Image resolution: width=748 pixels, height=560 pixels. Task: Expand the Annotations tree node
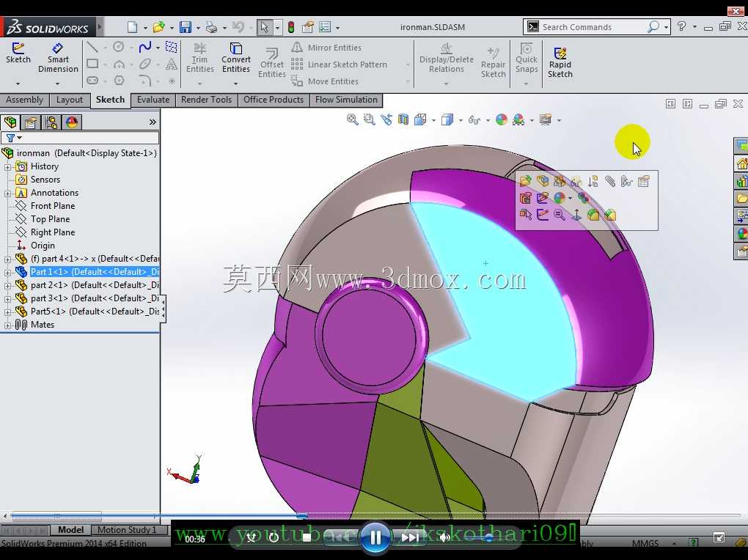coord(7,194)
